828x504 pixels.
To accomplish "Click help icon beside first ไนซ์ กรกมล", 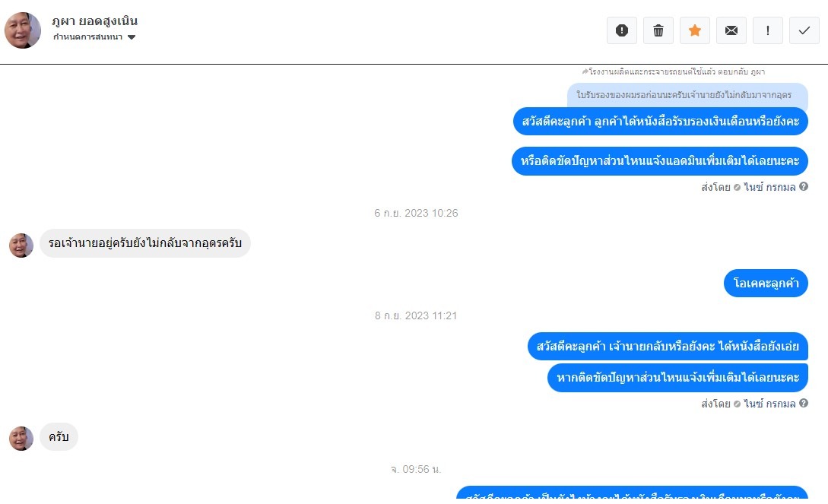I will click(x=803, y=186).
